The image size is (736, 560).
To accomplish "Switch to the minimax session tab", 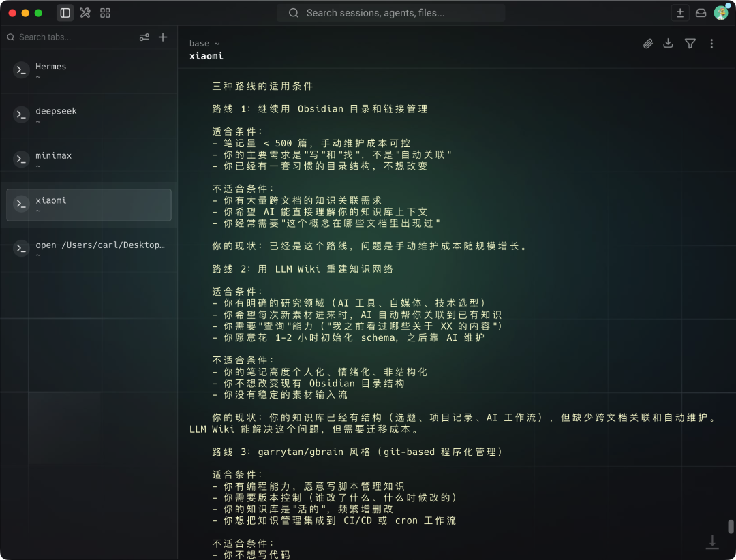I will click(x=89, y=159).
